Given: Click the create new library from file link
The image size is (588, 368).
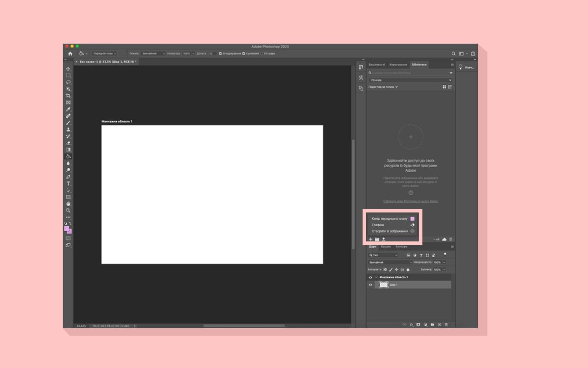Looking at the screenshot, I should tap(411, 201).
